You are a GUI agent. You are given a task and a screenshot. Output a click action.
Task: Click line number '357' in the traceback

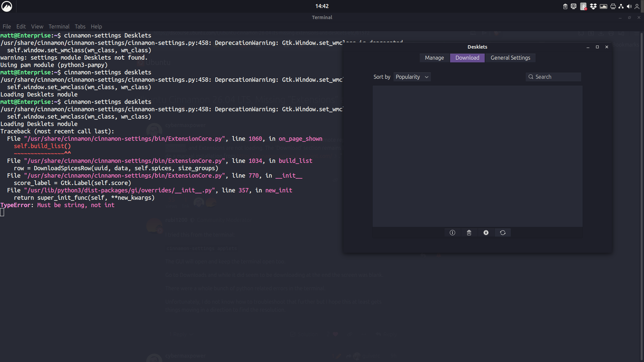coord(244,190)
